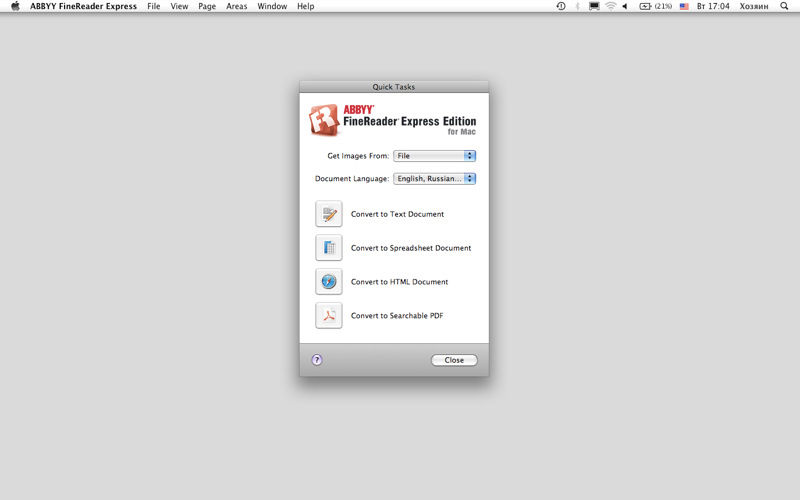The image size is (800, 500).
Task: Open the ABBYY FineReader Express menu
Action: click(x=83, y=6)
